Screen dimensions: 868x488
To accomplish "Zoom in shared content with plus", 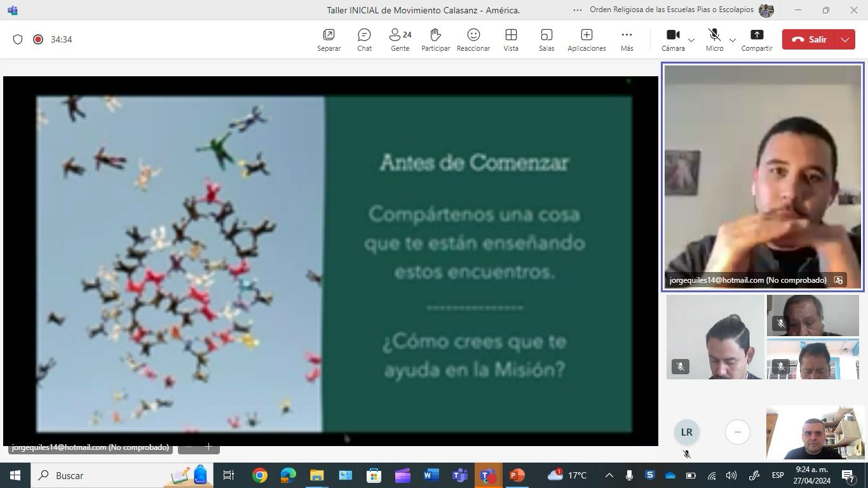I will (x=208, y=447).
